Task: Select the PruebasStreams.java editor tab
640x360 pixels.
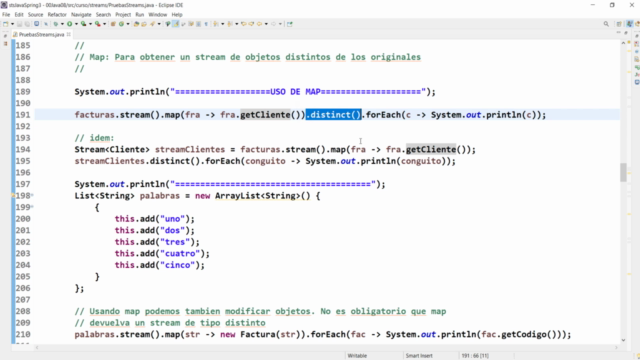Action: tap(41, 35)
